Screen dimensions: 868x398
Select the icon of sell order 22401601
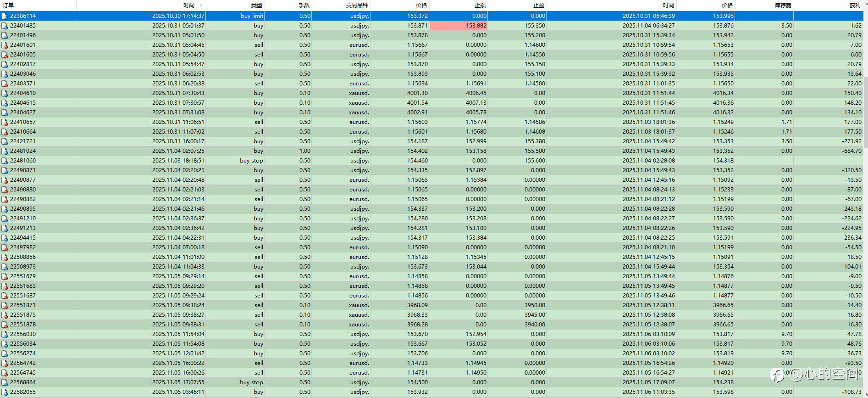tap(5, 45)
